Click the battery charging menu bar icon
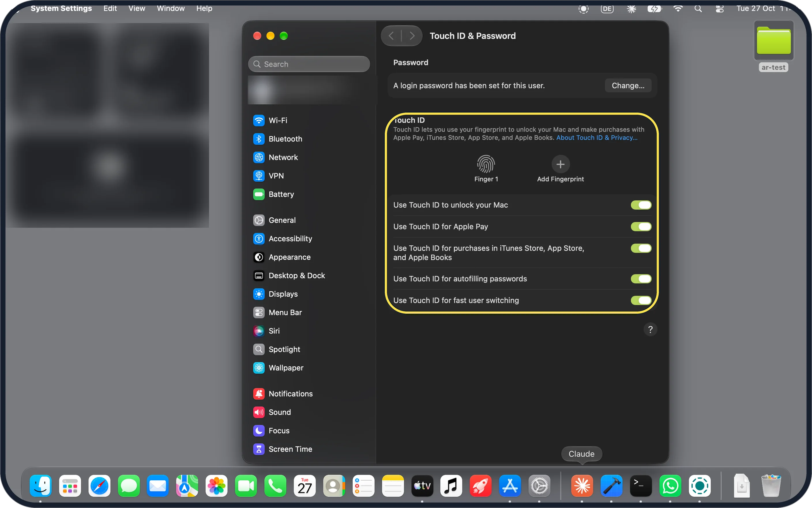This screenshot has height=508, width=812. 655,9
